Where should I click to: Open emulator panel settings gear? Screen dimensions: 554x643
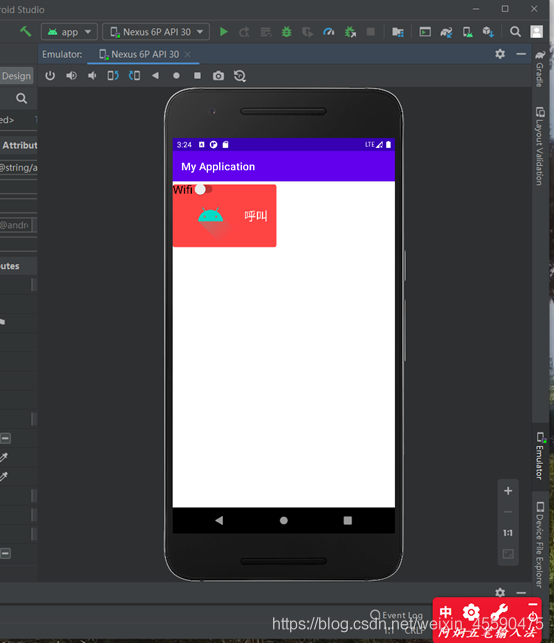click(x=500, y=54)
